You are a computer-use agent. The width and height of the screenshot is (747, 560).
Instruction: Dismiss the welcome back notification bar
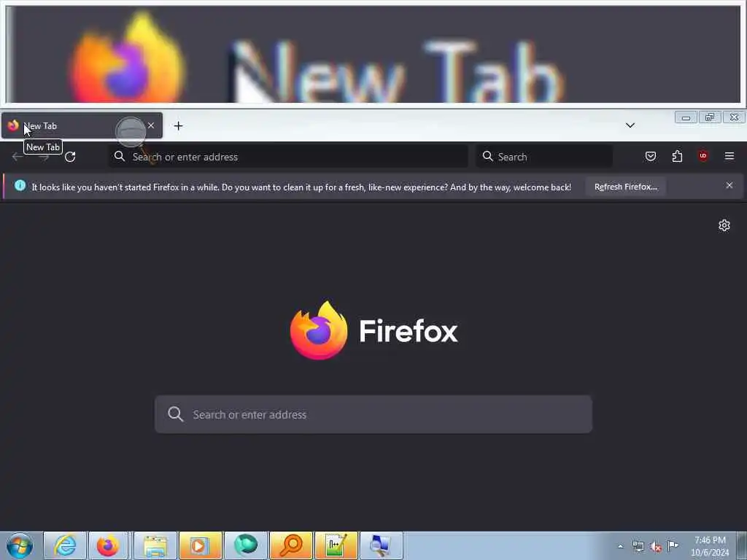point(729,185)
